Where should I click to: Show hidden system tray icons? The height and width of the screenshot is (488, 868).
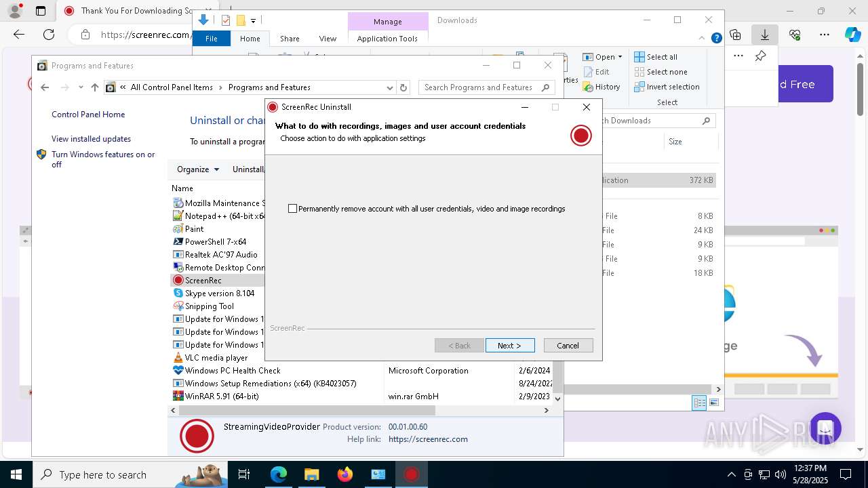[731, 474]
